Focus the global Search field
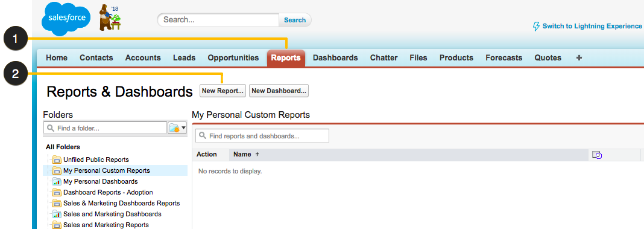 pyautogui.click(x=218, y=20)
